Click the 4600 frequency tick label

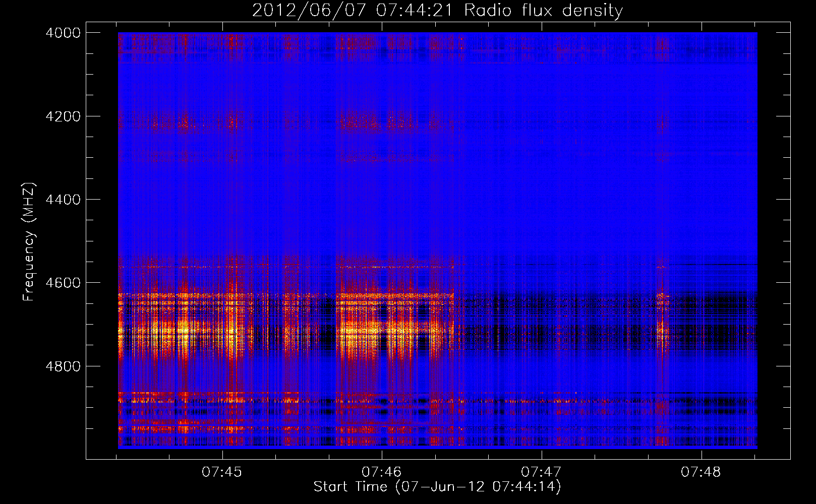(63, 283)
